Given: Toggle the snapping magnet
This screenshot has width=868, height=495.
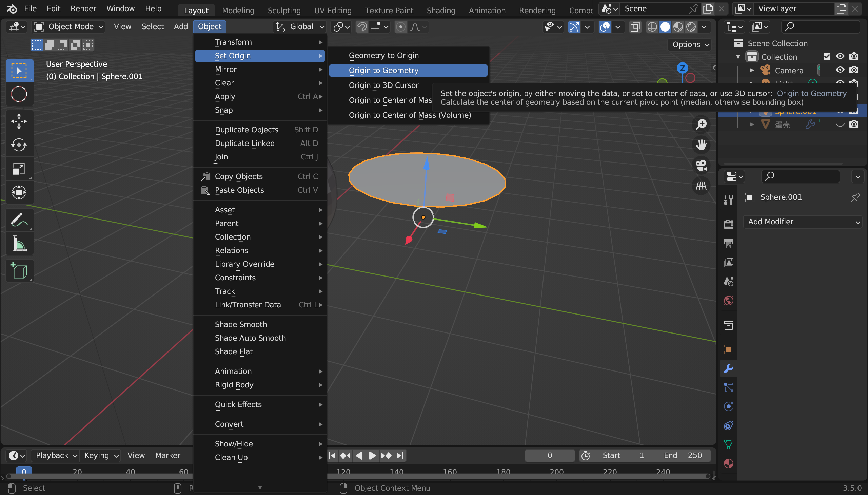Looking at the screenshot, I should pos(362,26).
